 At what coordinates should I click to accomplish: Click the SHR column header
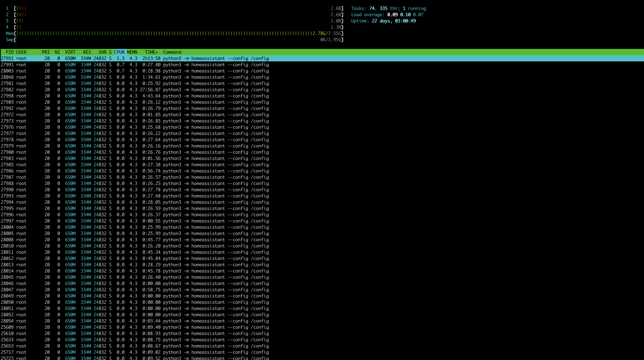[103, 52]
